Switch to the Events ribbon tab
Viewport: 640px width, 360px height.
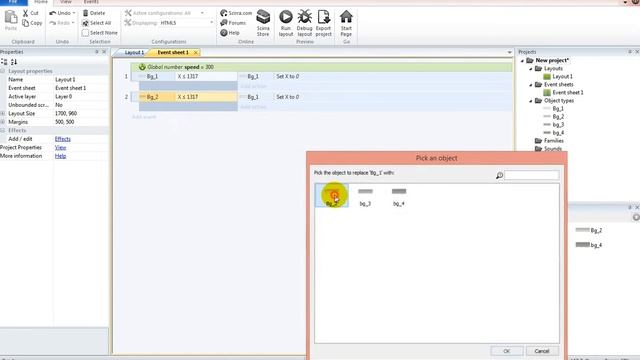[91, 2]
